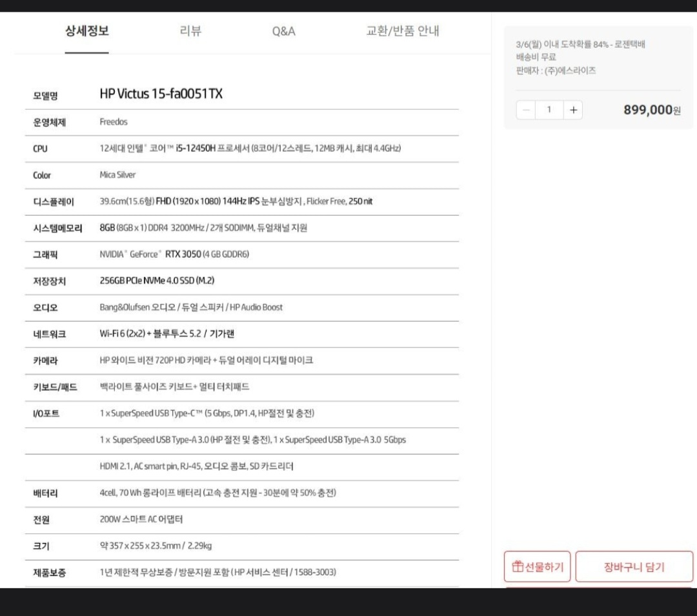Click the 모델명 row label
Image resolution: width=697 pixels, height=616 pixels.
(45, 96)
